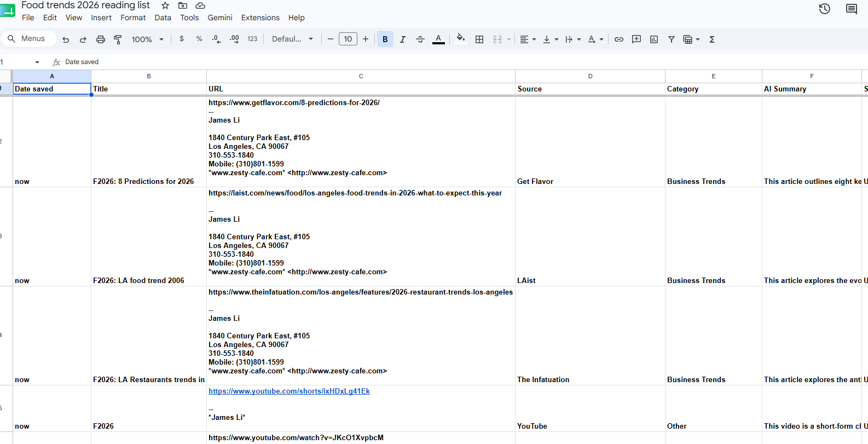Click the Redo icon
Screen dimensions: 868x444
83,39
